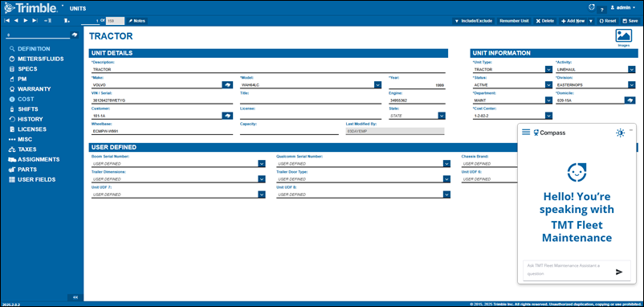Expand the State dropdown
This screenshot has width=644, height=307.
coord(442,116)
